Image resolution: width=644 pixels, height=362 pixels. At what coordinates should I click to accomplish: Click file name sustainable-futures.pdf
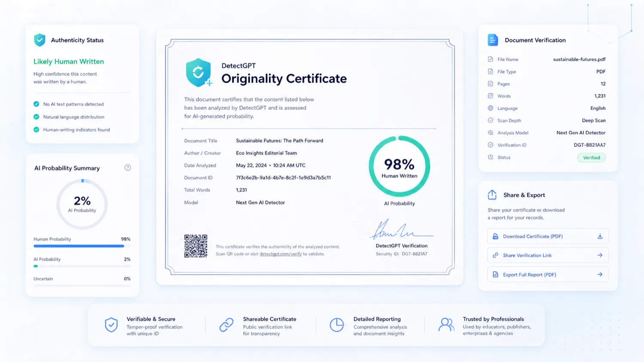coord(579,59)
